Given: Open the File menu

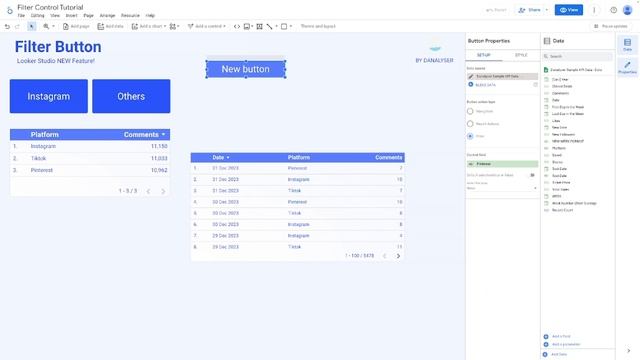Looking at the screenshot, I should tap(21, 16).
